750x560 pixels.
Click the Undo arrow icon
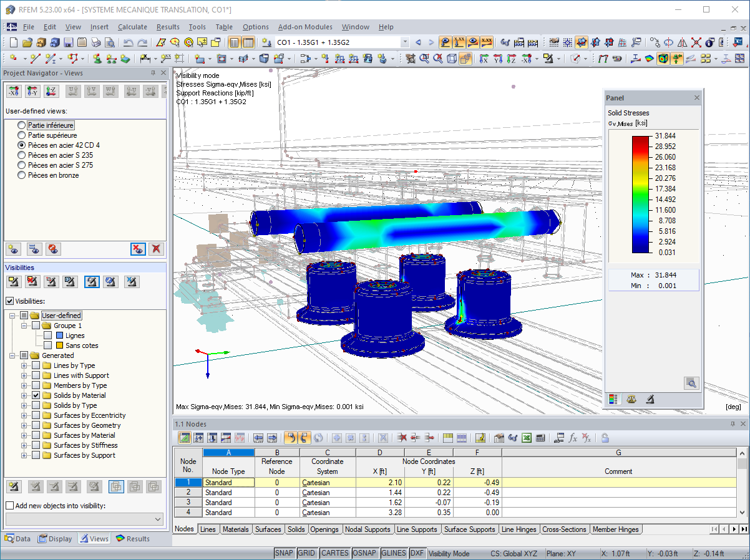point(128,43)
